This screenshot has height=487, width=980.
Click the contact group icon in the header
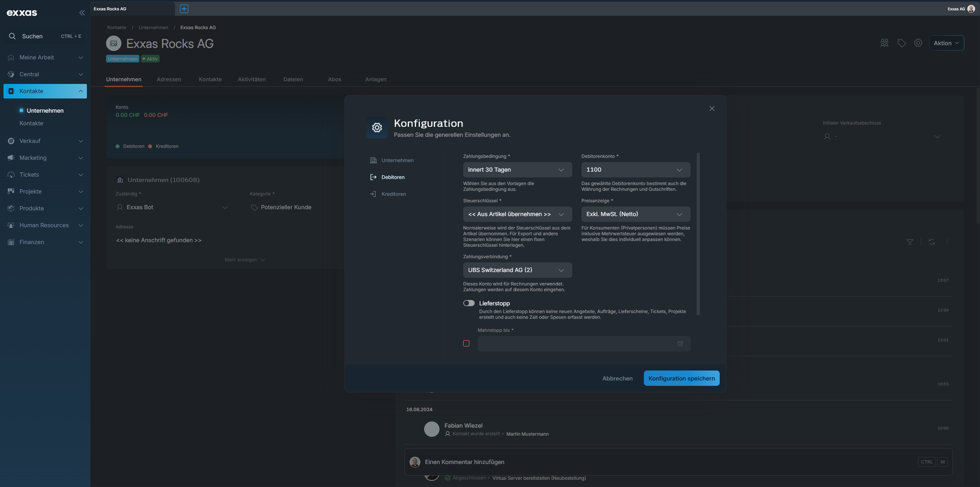(x=884, y=43)
